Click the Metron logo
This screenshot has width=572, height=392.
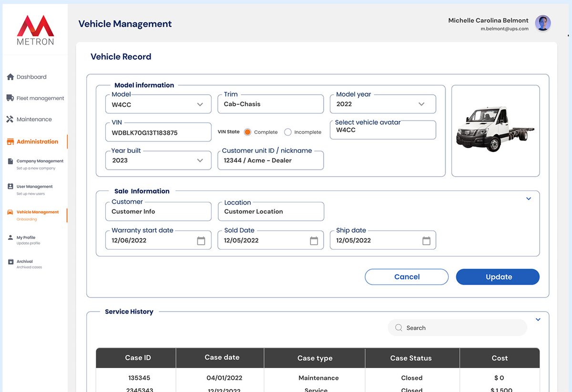tap(35, 30)
